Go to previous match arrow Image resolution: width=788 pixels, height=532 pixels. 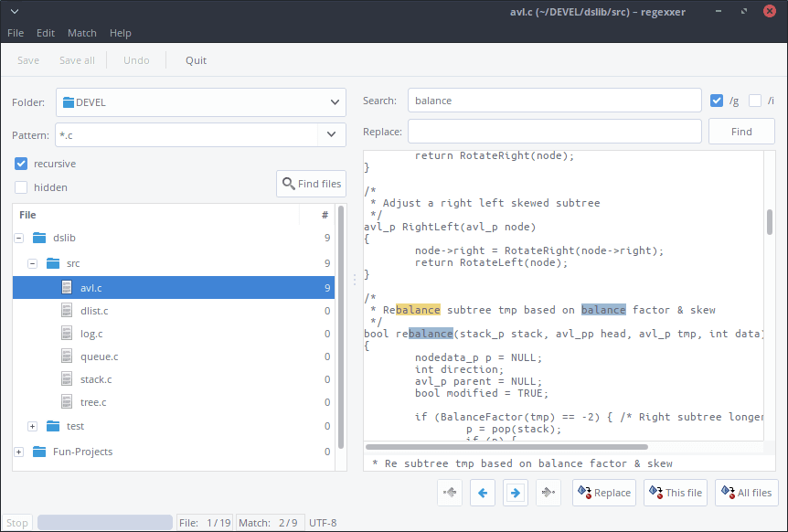click(x=483, y=493)
